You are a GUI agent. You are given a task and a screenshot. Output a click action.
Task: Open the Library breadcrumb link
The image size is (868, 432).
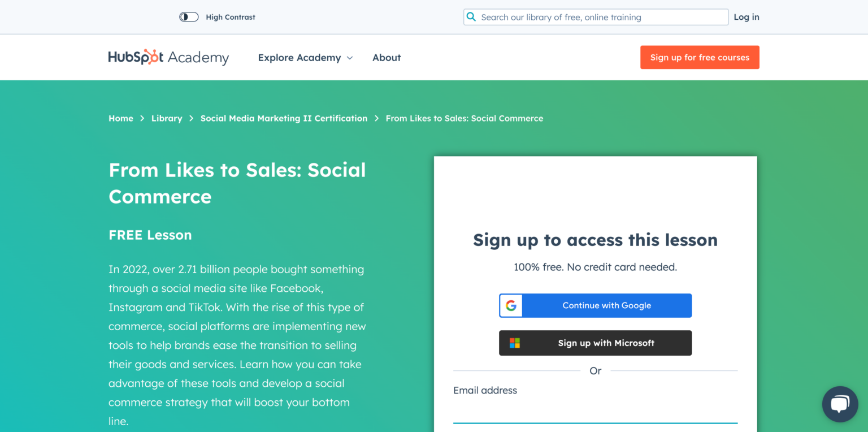pos(167,118)
